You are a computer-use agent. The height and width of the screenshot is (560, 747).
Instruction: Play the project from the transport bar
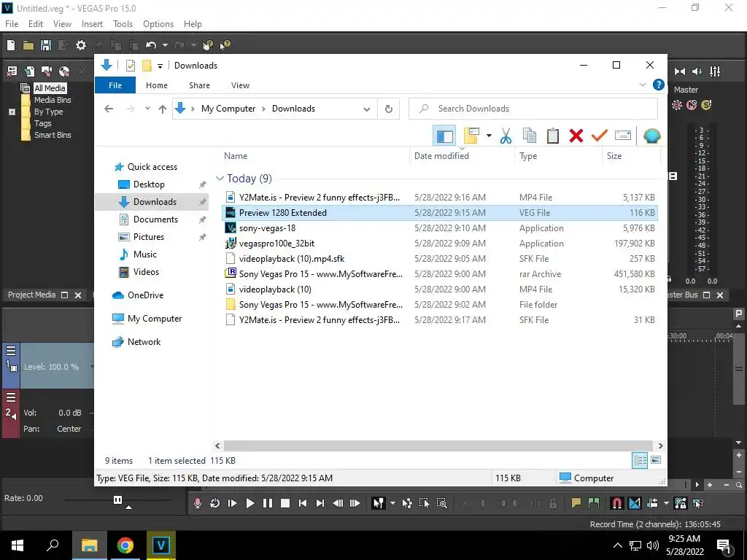(x=249, y=503)
